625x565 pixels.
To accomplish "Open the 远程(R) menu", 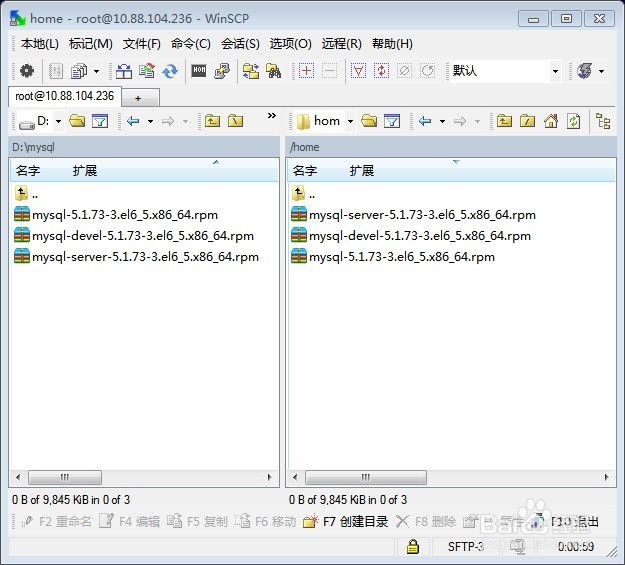I will click(342, 43).
